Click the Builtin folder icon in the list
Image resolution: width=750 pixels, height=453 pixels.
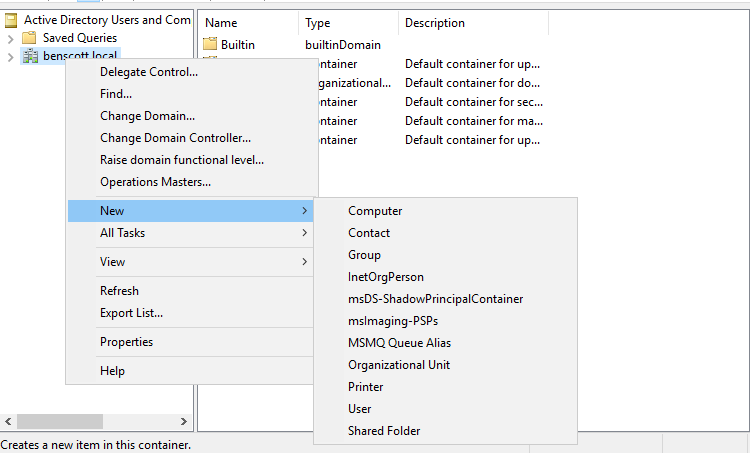210,44
